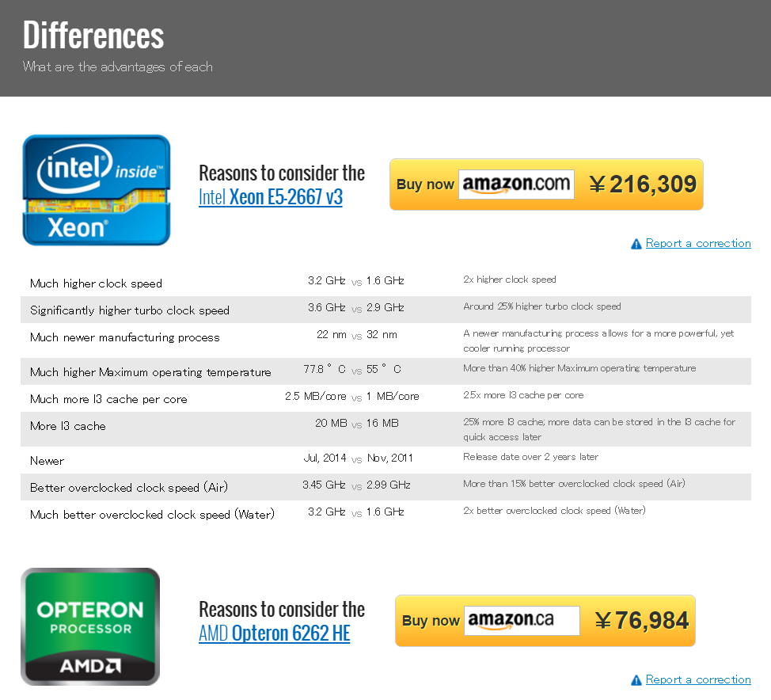Click the ¥76,984 price on the Buy now button

click(x=642, y=621)
